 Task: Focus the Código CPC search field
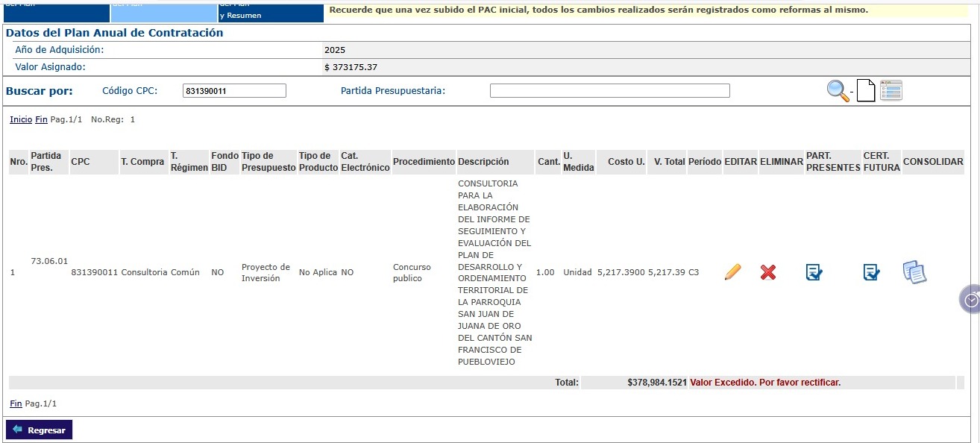[x=234, y=91]
